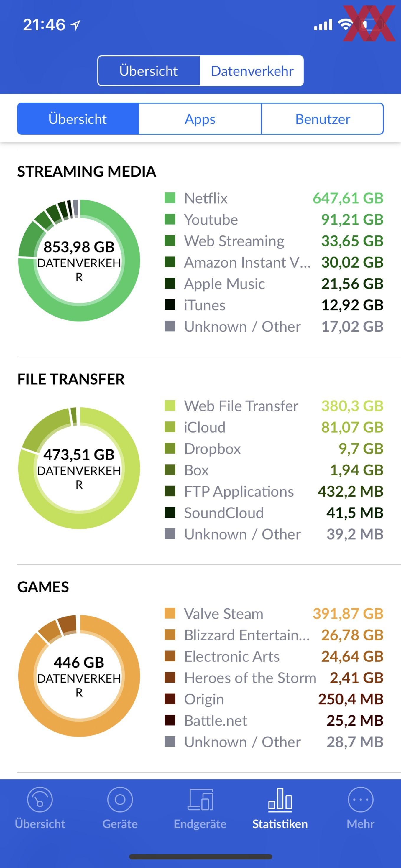Open the iCloud file transfer entry

(x=274, y=427)
